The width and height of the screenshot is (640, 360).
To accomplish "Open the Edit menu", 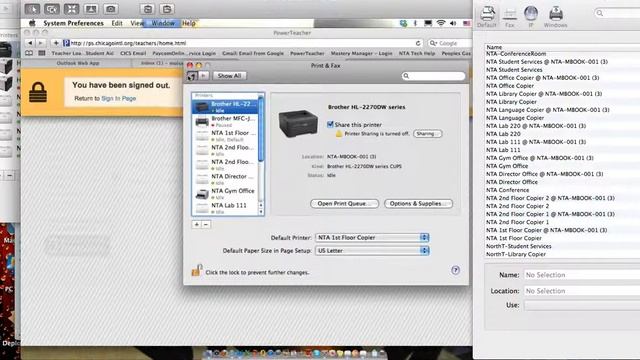I will pyautogui.click(x=117, y=23).
